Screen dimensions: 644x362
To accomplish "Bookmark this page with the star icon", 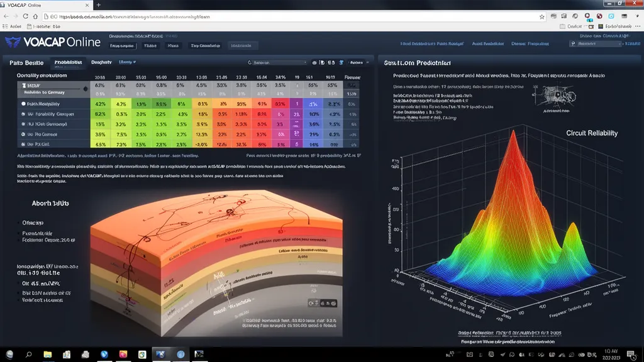I will (x=541, y=17).
